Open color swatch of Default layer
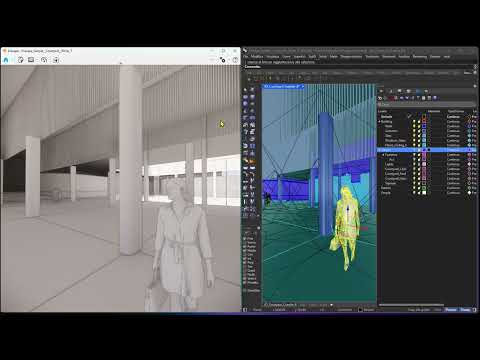Screen dimensions: 480x360 pos(424,117)
